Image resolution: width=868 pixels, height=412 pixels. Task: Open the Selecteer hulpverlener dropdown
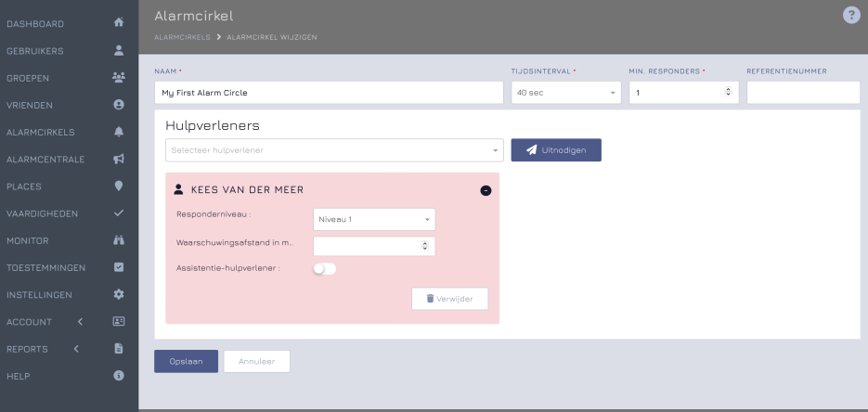(334, 149)
